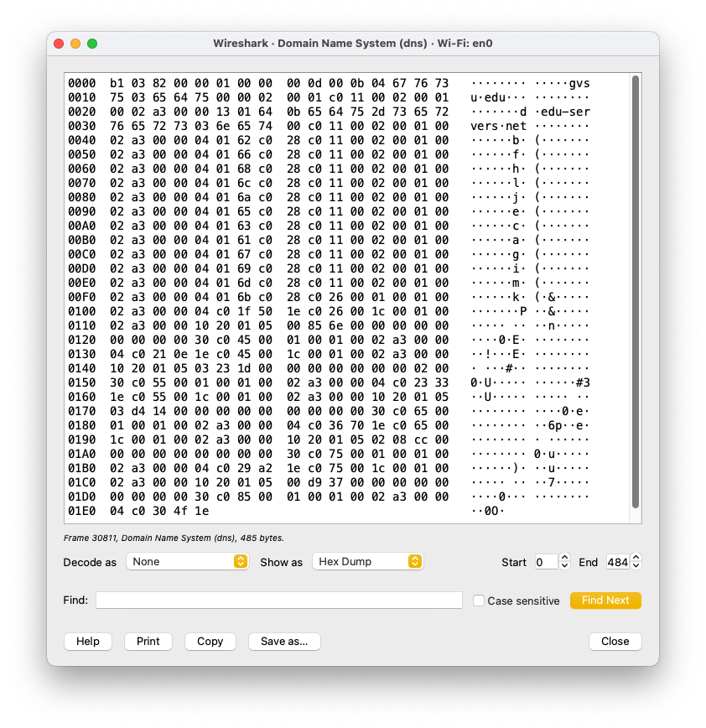Click the 'Show as' label
This screenshot has width=706, height=728.
pos(281,562)
